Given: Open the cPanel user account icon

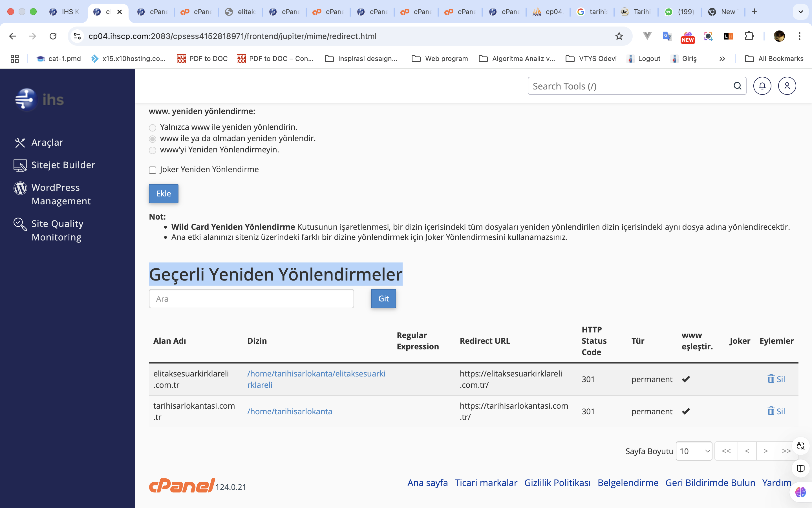Looking at the screenshot, I should click(x=787, y=86).
